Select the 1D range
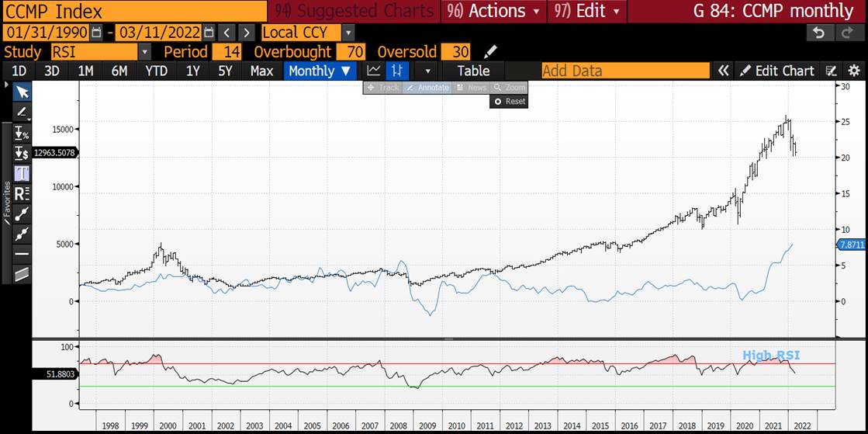 pos(19,71)
